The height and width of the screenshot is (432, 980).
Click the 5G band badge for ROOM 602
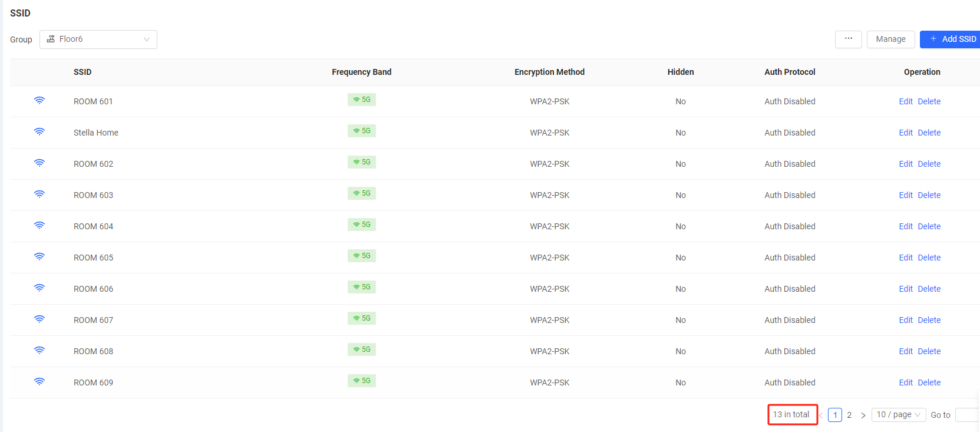(362, 162)
